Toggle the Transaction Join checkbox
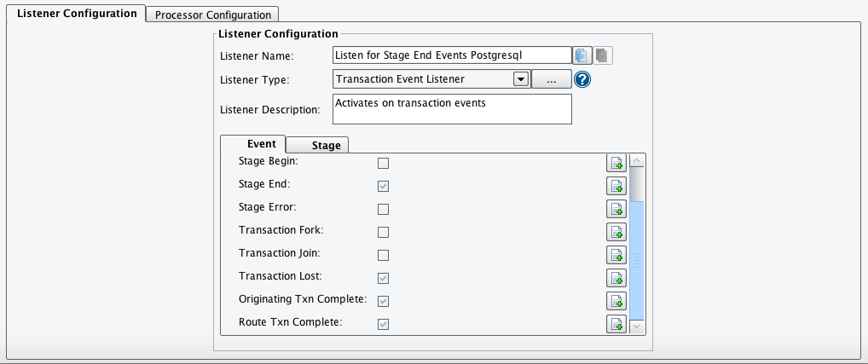 pyautogui.click(x=383, y=255)
